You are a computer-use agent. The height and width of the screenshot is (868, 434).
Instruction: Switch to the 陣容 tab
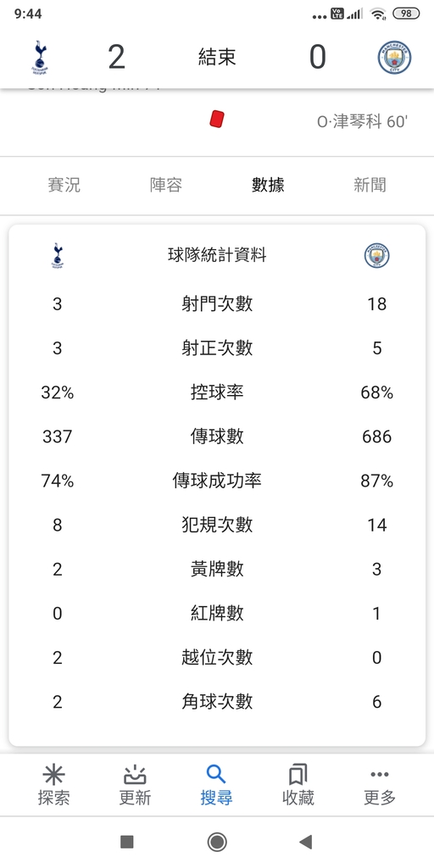(x=166, y=185)
